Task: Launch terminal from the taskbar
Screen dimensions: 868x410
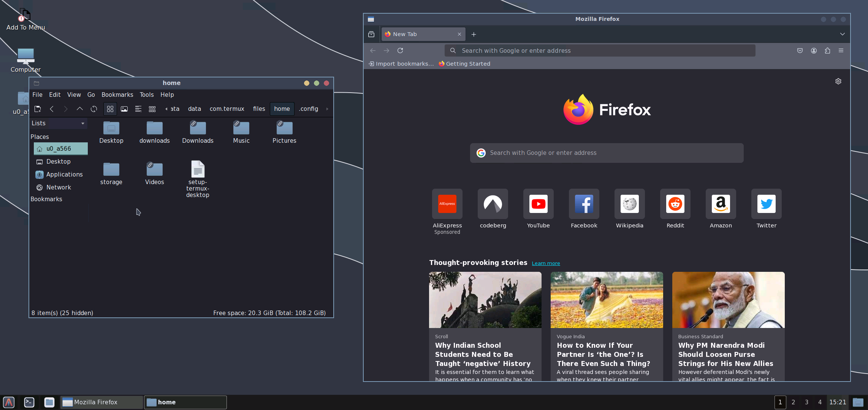Action: 29,402
